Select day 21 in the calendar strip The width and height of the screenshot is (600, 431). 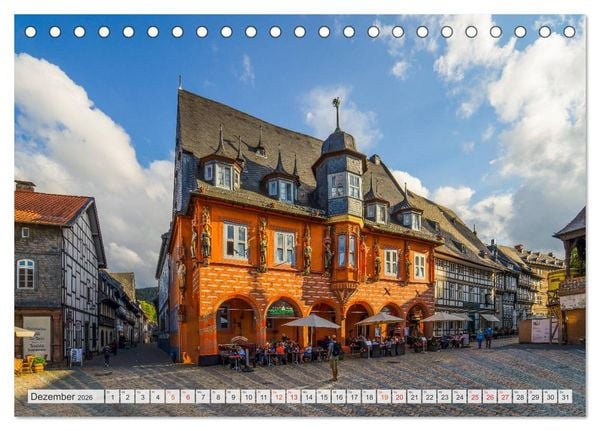(x=414, y=397)
